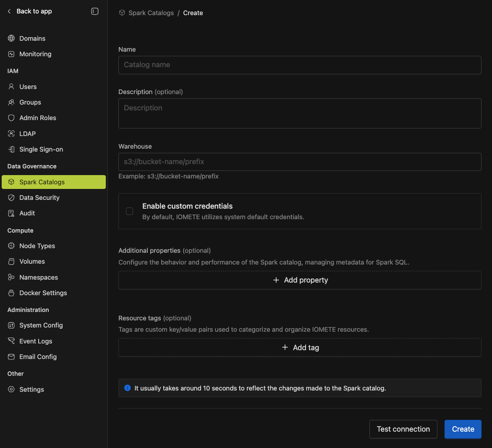
Task: Click Add property under Additional properties
Action: tap(300, 280)
